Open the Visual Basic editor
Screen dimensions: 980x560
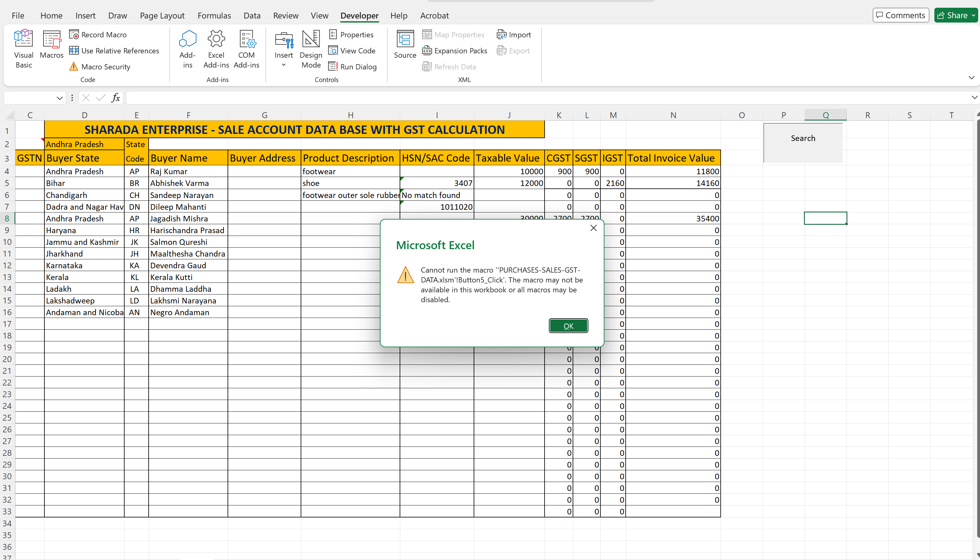point(23,49)
